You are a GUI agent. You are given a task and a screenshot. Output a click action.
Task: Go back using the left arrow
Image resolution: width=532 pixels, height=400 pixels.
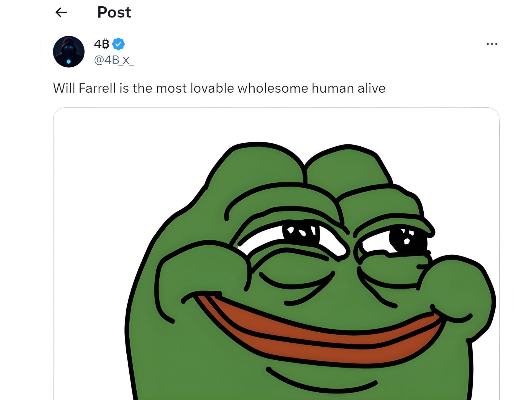click(x=61, y=12)
